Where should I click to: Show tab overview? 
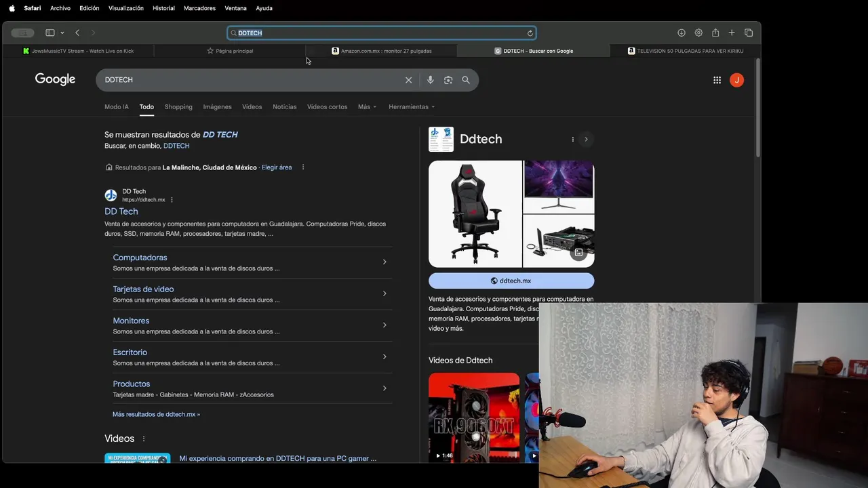coord(749,33)
